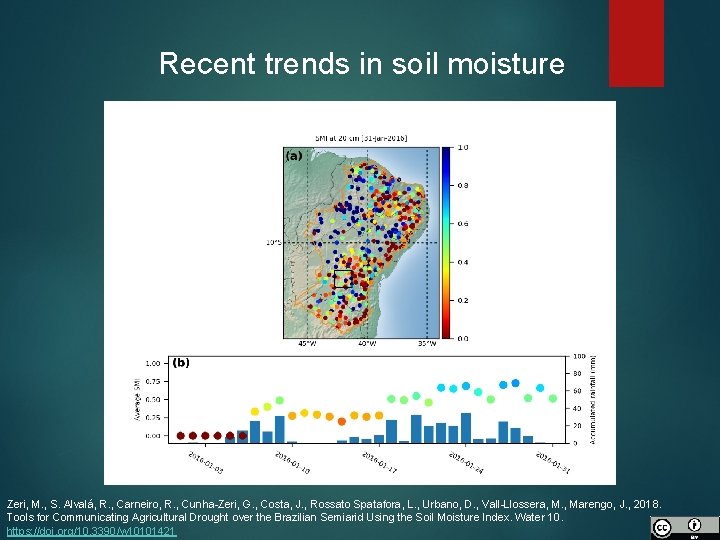The width and height of the screenshot is (720, 540).
Task: Click the citation text beginning 'Zeri, M.'
Action: click(x=334, y=504)
